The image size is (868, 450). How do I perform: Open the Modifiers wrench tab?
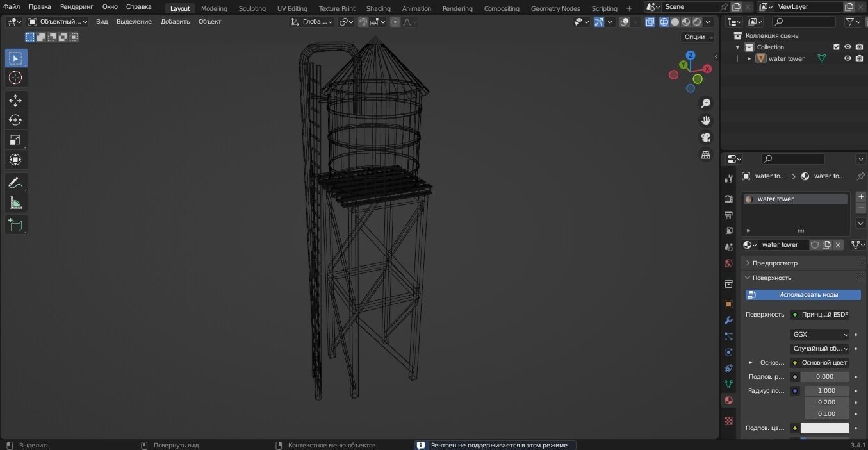[728, 320]
